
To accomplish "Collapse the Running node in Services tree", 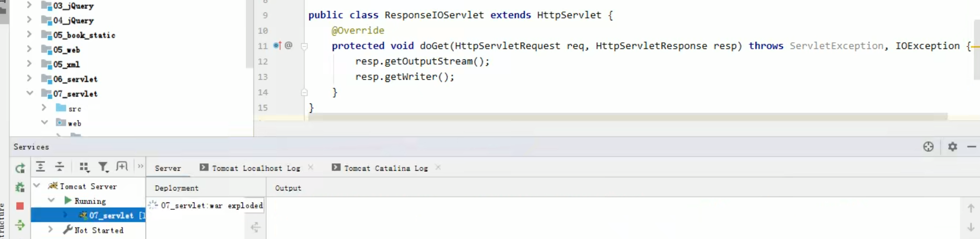I will pos(51,200).
